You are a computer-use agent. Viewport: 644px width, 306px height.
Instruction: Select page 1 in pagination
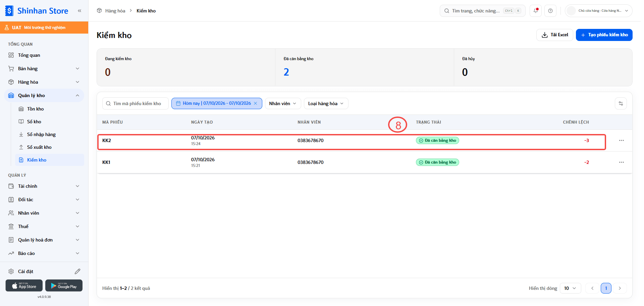[606, 288]
